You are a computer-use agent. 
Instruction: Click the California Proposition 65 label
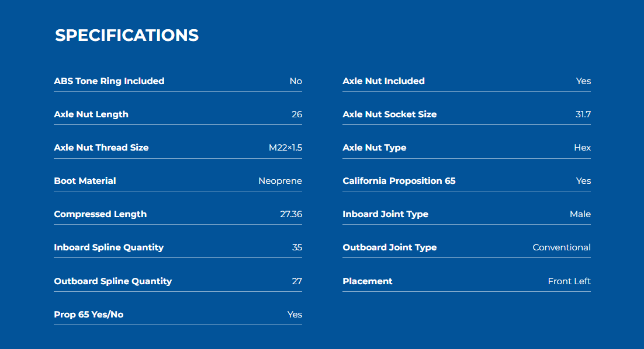pos(399,181)
